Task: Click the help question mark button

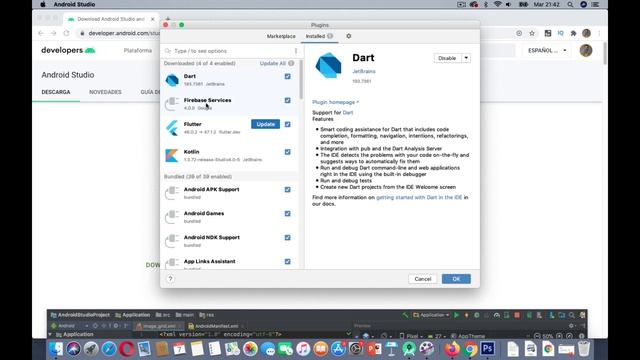Action: point(170,279)
